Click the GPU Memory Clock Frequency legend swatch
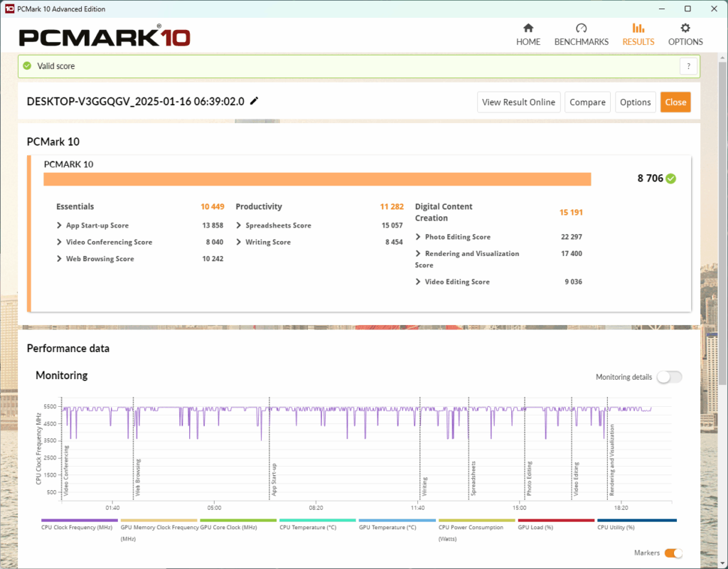Image resolution: width=728 pixels, height=569 pixels. click(x=159, y=520)
